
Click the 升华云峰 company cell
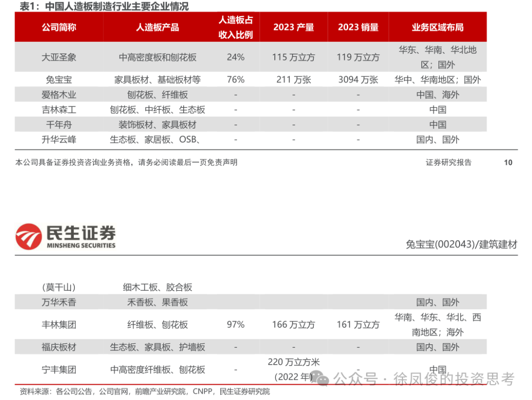pyautogui.click(x=59, y=139)
